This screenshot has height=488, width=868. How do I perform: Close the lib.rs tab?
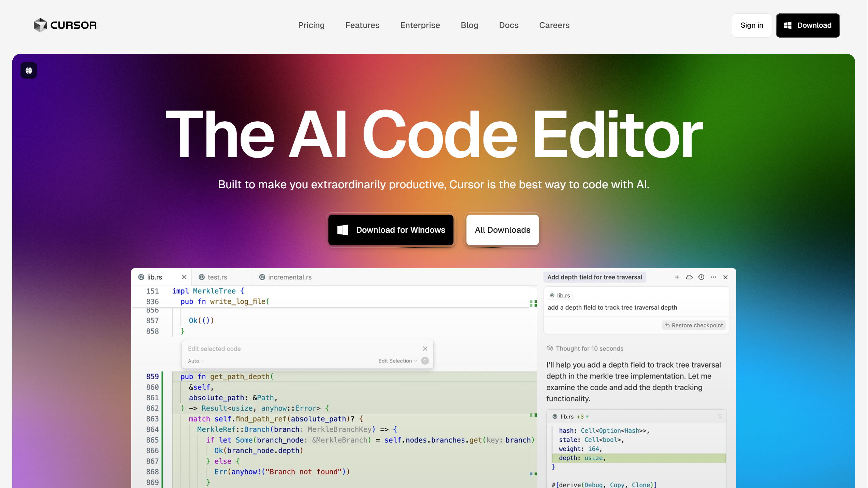(x=185, y=277)
